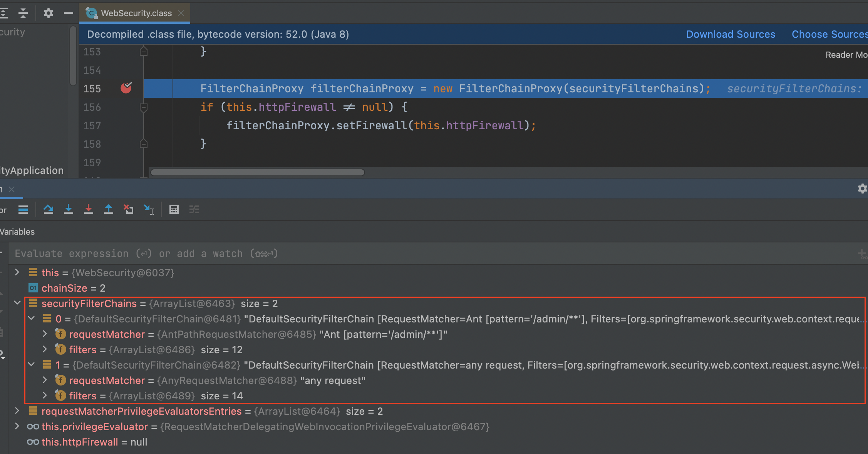
Task: Click the Choose Sources link
Action: pos(829,34)
